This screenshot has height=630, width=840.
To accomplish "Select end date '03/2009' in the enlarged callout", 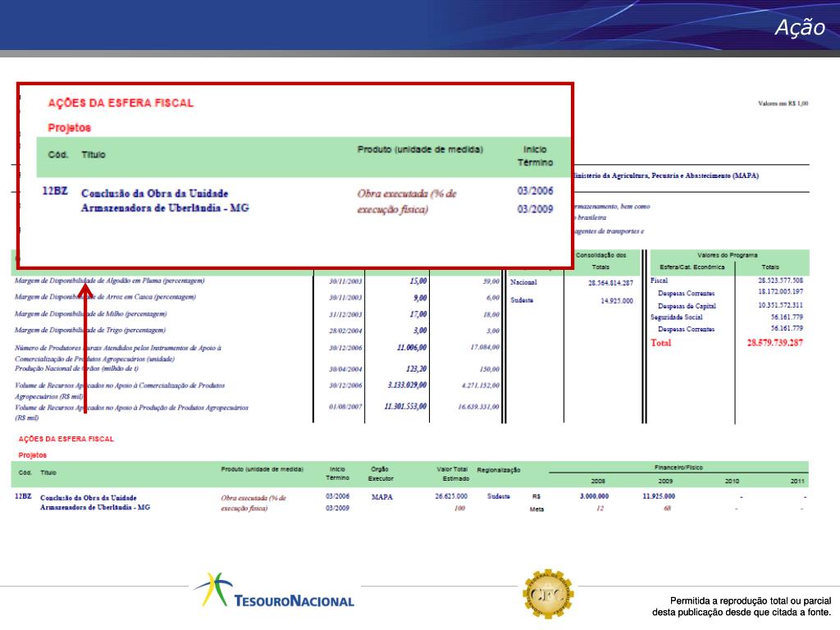I will click(535, 209).
